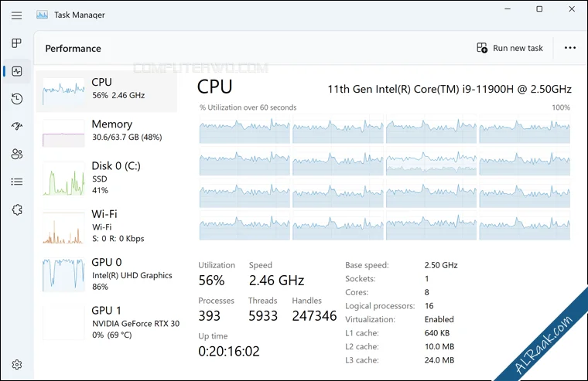
Task: Click the 100% graph scale label
Action: [x=561, y=107]
